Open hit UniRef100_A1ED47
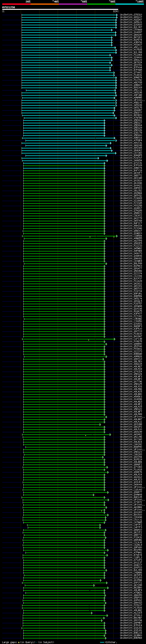The image size is (146, 644). coord(131,20)
